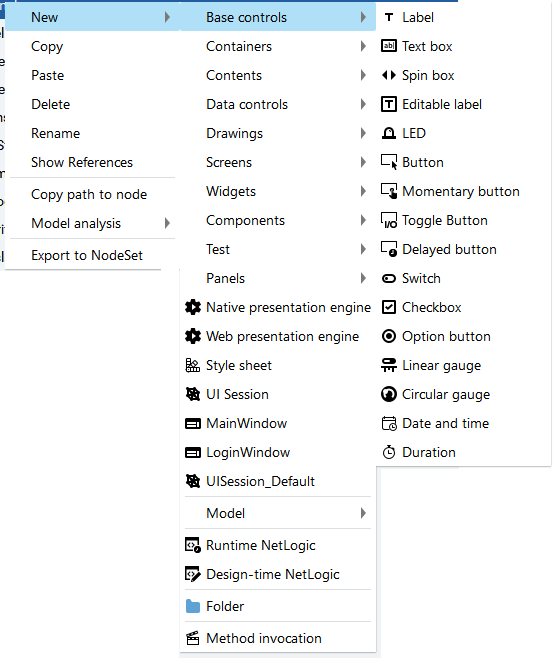Click the Date and time calendar icon
Viewport: 559px width, 658px height.
(389, 423)
